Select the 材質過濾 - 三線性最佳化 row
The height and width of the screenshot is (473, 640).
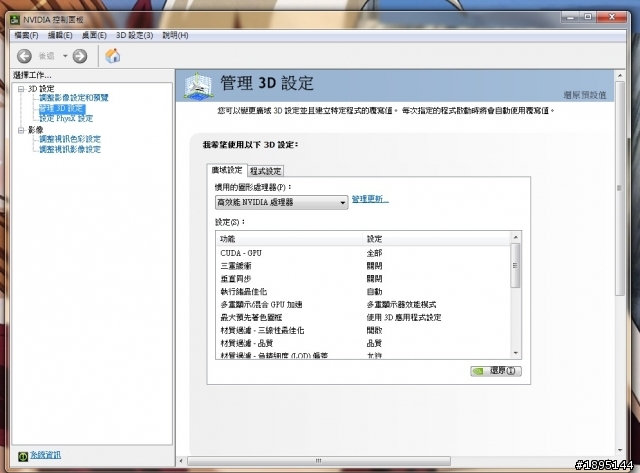363,331
